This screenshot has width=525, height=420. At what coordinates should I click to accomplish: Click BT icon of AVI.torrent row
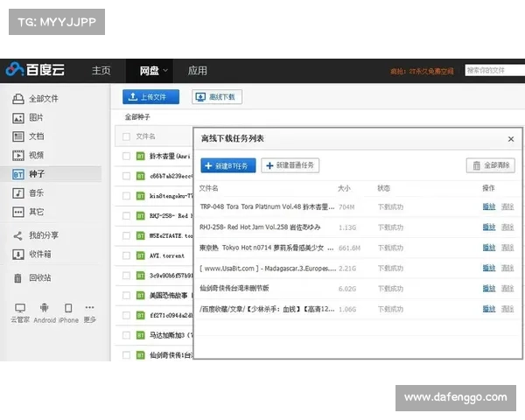[x=141, y=255]
